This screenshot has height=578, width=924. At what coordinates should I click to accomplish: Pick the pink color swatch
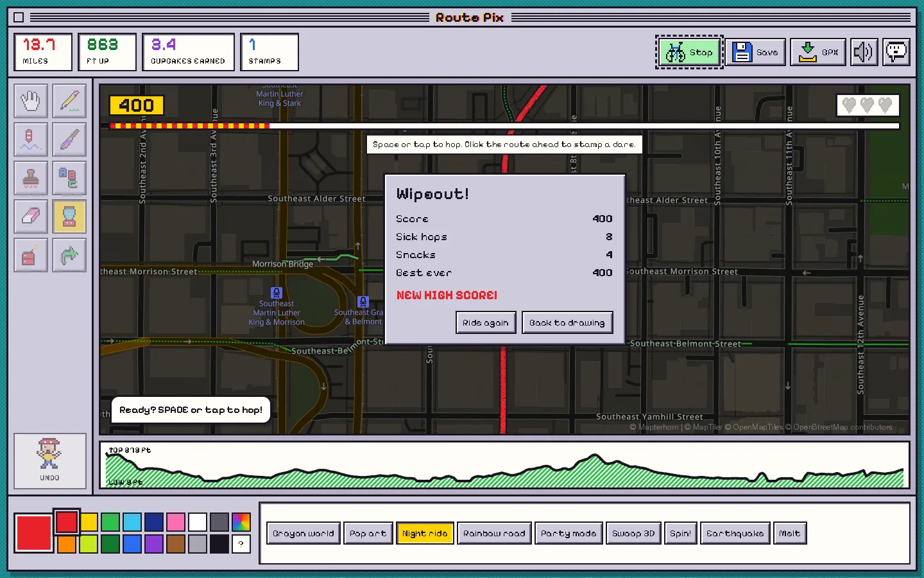(x=176, y=522)
